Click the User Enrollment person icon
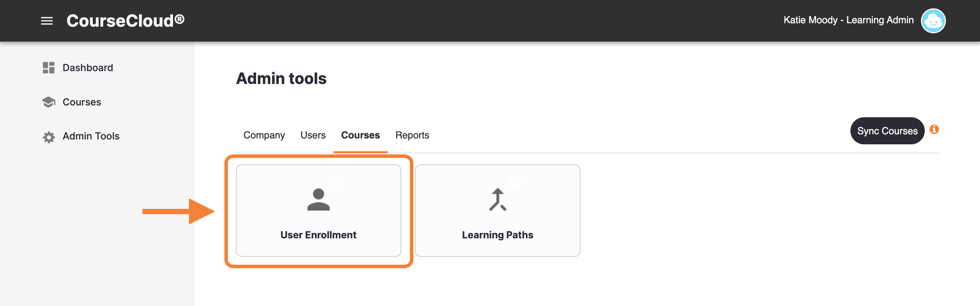980x306 pixels. 318,199
